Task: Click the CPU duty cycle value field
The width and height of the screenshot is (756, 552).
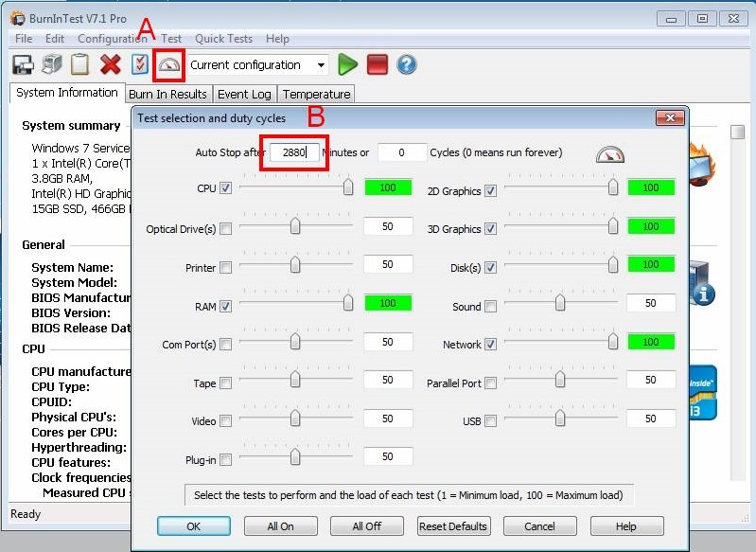Action: [x=388, y=187]
